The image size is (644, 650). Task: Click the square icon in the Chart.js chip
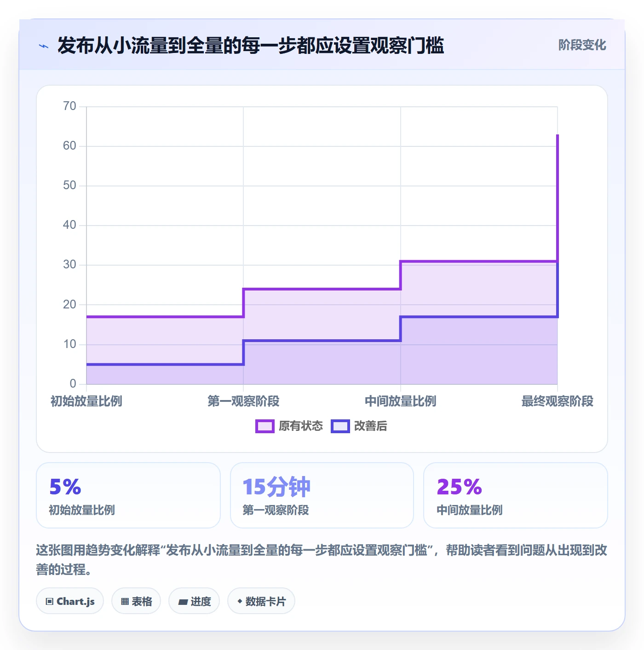click(x=50, y=602)
